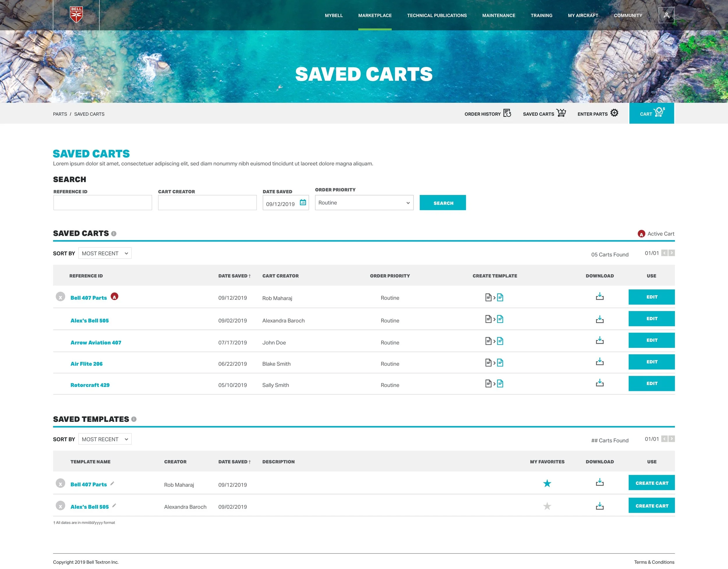
Task: Open the calendar picker in Date Saved
Action: click(x=303, y=202)
